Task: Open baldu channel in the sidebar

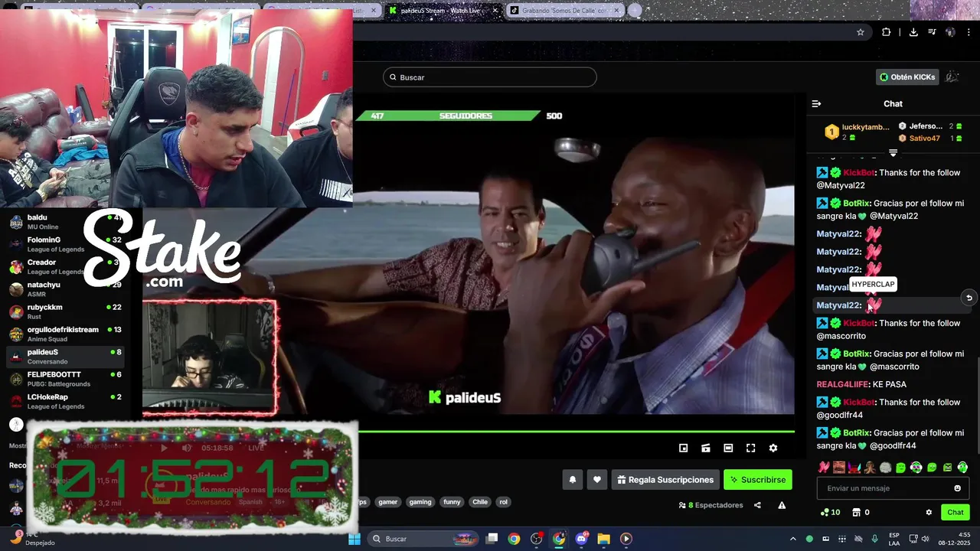Action: (x=65, y=222)
